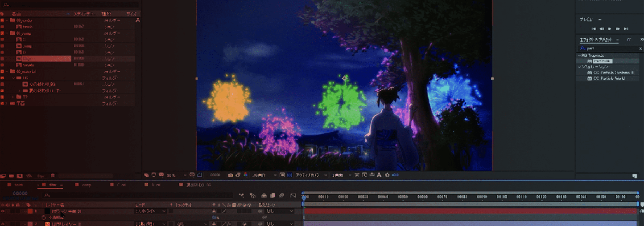Click interpret footage icon in project panel

click(3, 176)
